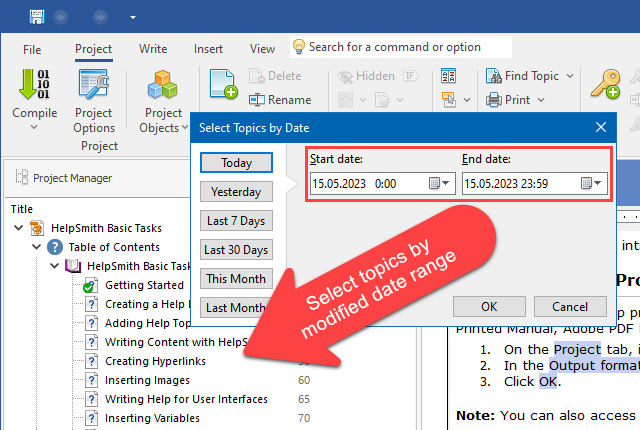Select Writing Help for User Interfaces topic
The width and height of the screenshot is (640, 430).
pyautogui.click(x=186, y=399)
